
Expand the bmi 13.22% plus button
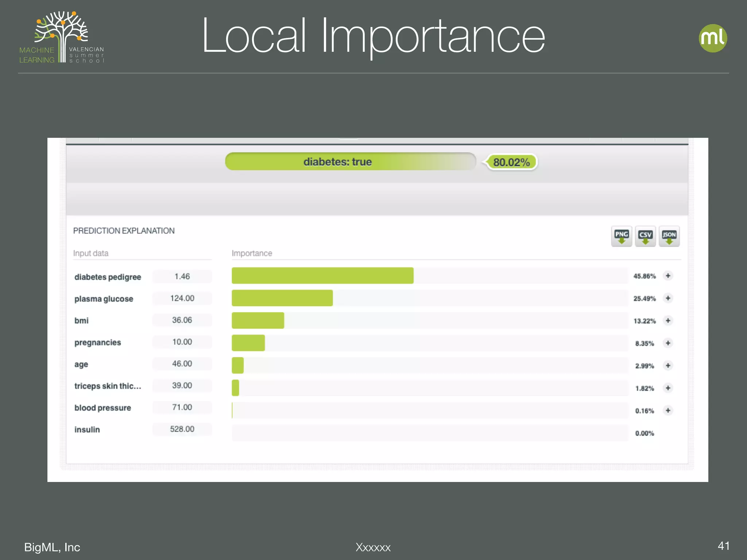tap(668, 320)
